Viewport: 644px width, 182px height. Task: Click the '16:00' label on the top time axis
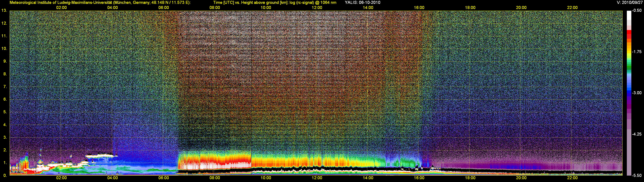(x=419, y=7)
